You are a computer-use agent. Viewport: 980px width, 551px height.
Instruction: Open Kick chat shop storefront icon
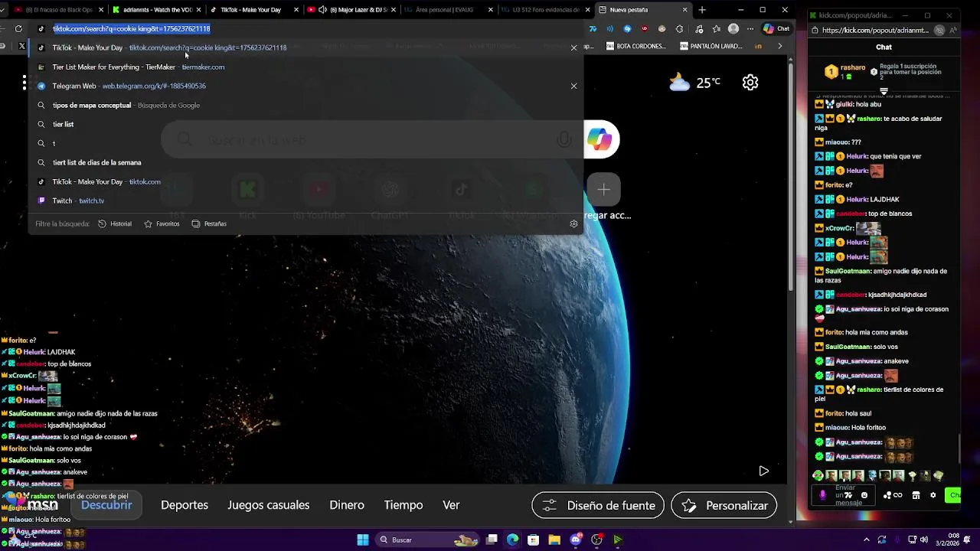click(x=916, y=495)
